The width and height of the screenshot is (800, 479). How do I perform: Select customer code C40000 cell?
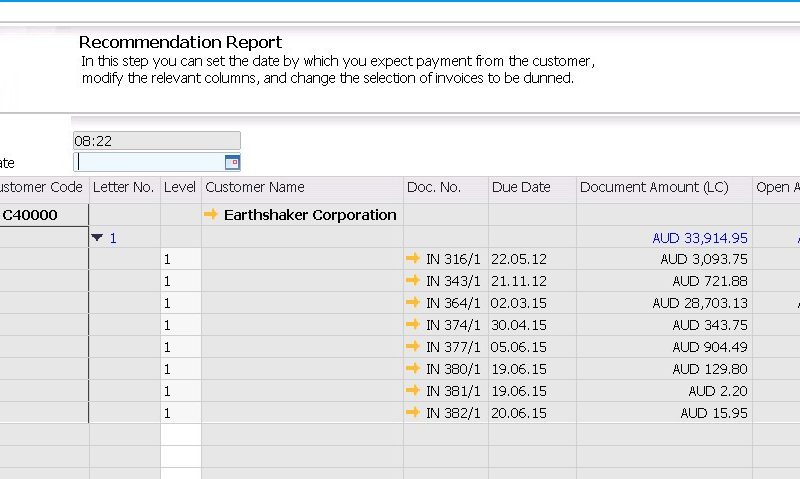[x=44, y=215]
